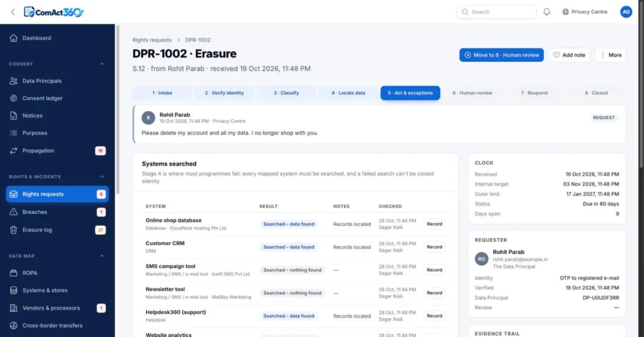Click the Erasure log trash icon
644x337 pixels.
14,230
